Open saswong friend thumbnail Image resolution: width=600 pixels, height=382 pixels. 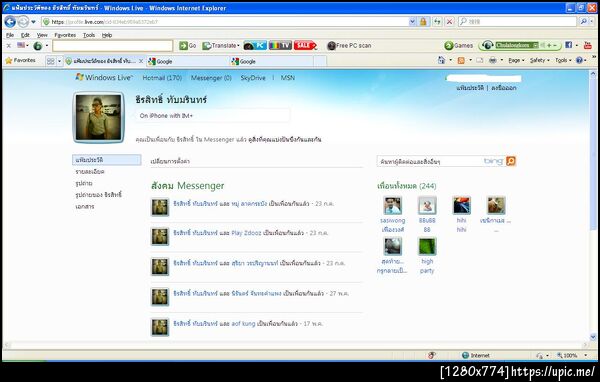coord(393,206)
